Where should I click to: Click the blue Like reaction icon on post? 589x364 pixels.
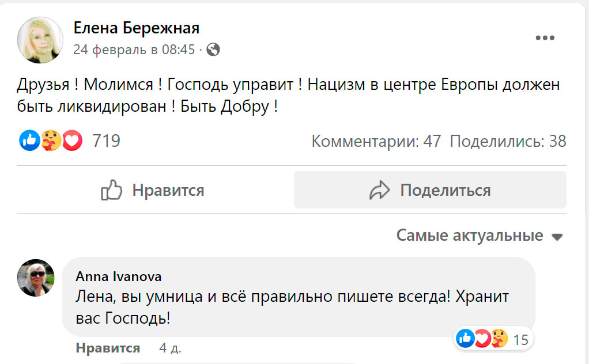pos(29,141)
